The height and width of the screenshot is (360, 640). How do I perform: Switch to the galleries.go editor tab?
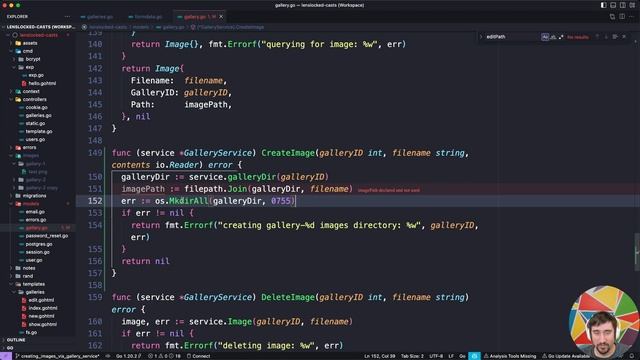[x=97, y=17]
